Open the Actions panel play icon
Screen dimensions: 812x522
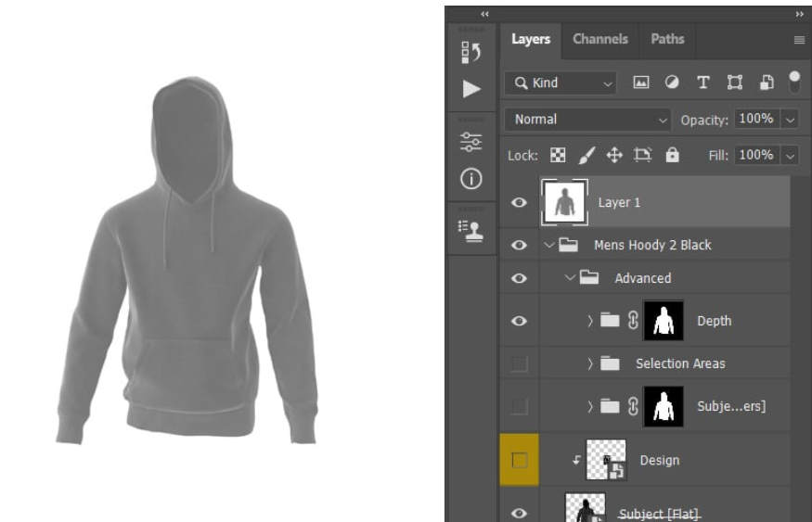[470, 89]
